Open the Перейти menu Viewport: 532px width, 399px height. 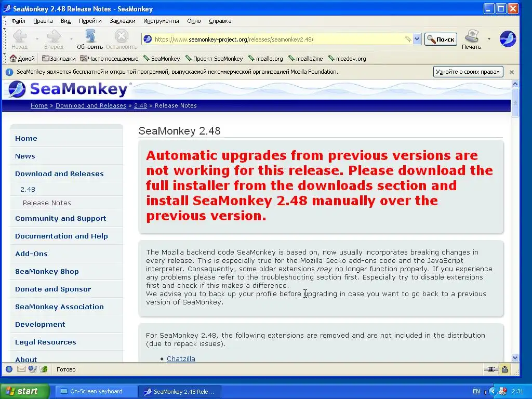pos(90,21)
